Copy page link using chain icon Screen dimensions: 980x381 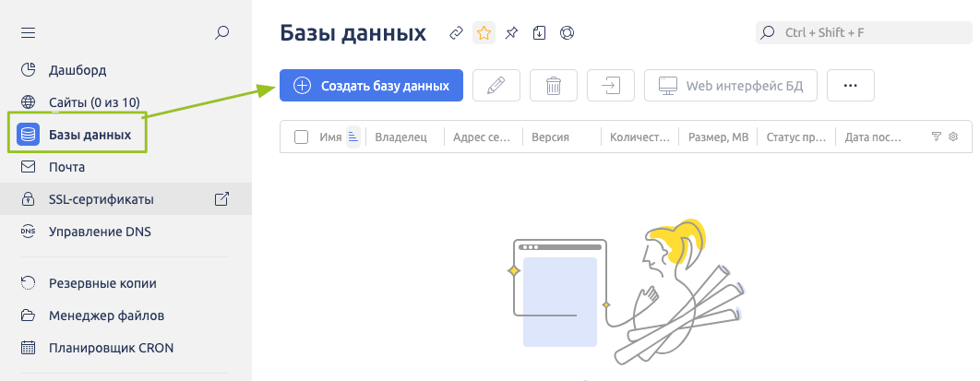pyautogui.click(x=455, y=33)
